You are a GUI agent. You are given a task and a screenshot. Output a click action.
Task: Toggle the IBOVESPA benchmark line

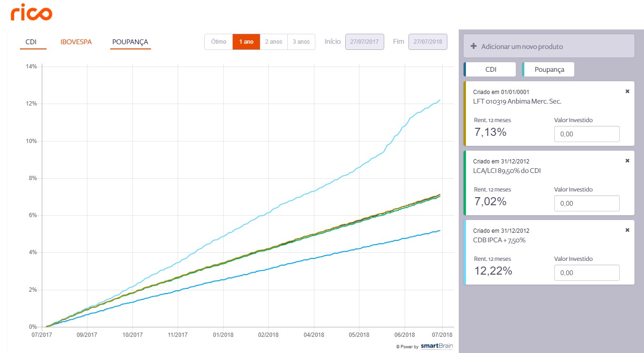click(76, 42)
